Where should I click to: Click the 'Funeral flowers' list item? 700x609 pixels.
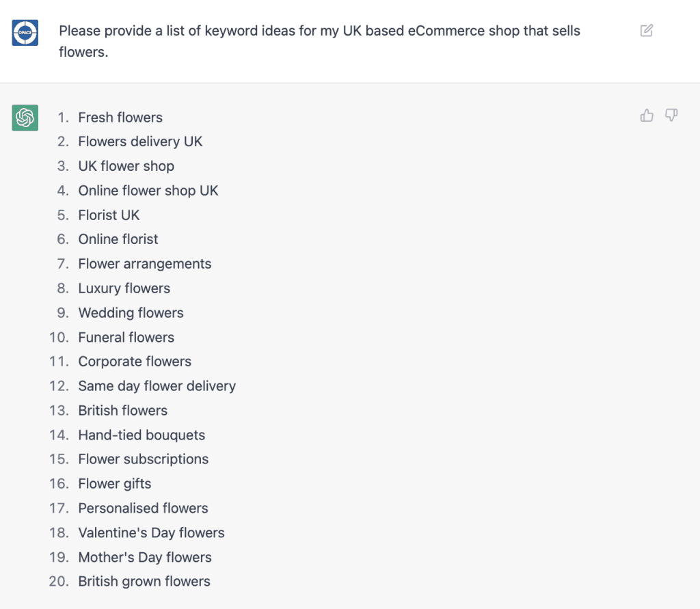point(126,337)
